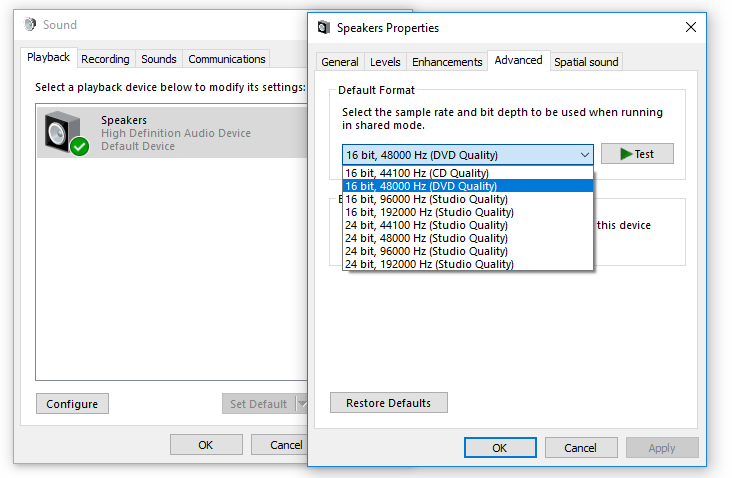
Task: Choose 16 bit, 96000 Hz (Studio Quality)
Action: 468,199
